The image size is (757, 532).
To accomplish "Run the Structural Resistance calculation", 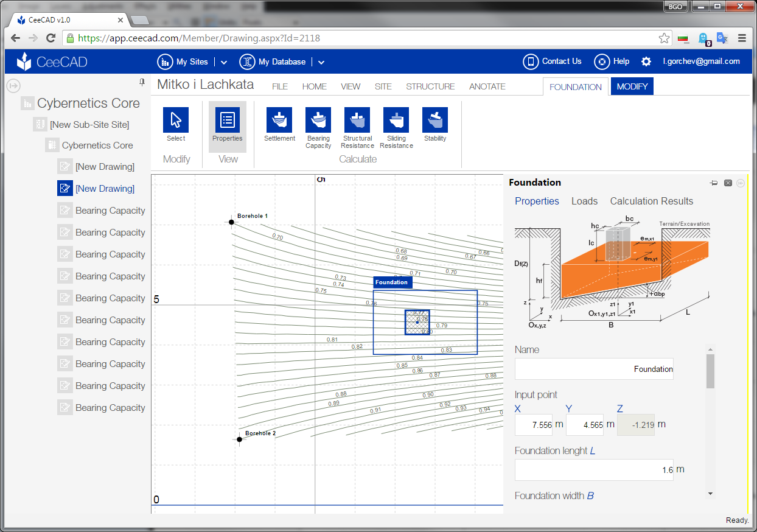I will click(357, 128).
